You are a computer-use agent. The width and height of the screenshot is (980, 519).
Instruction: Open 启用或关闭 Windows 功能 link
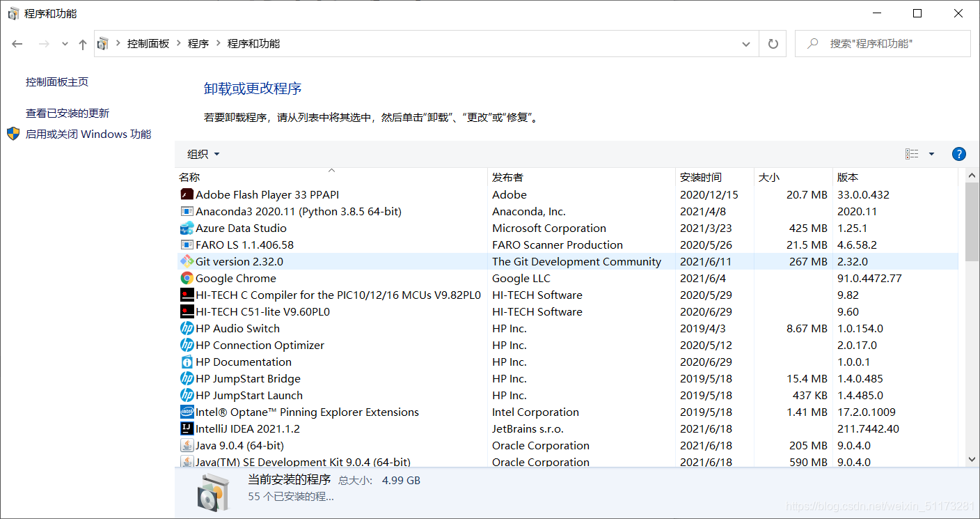88,134
